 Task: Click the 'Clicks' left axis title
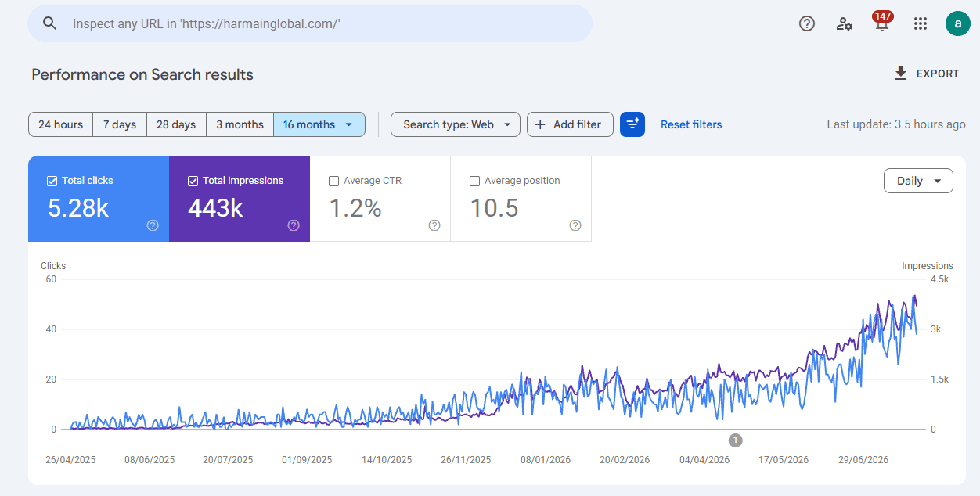pos(53,266)
